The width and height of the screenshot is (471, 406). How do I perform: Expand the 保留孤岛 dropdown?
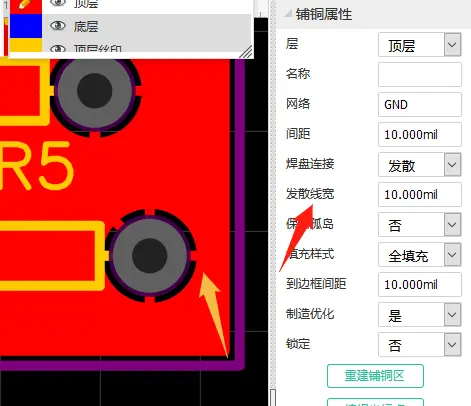[420, 225]
